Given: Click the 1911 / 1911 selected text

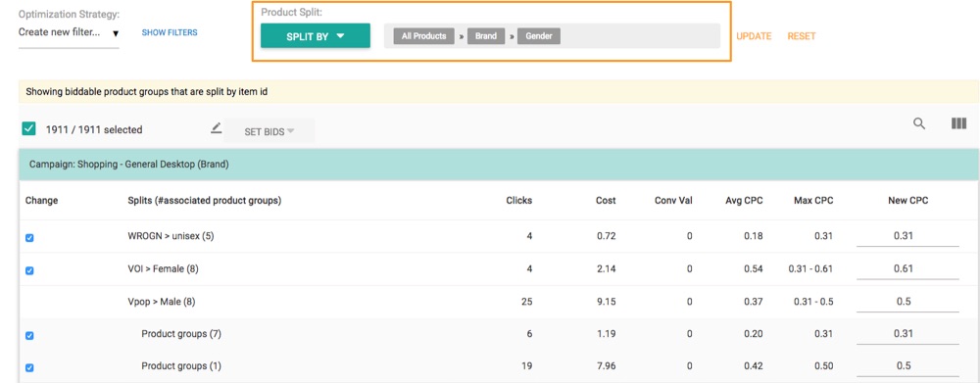Looking at the screenshot, I should (x=94, y=130).
